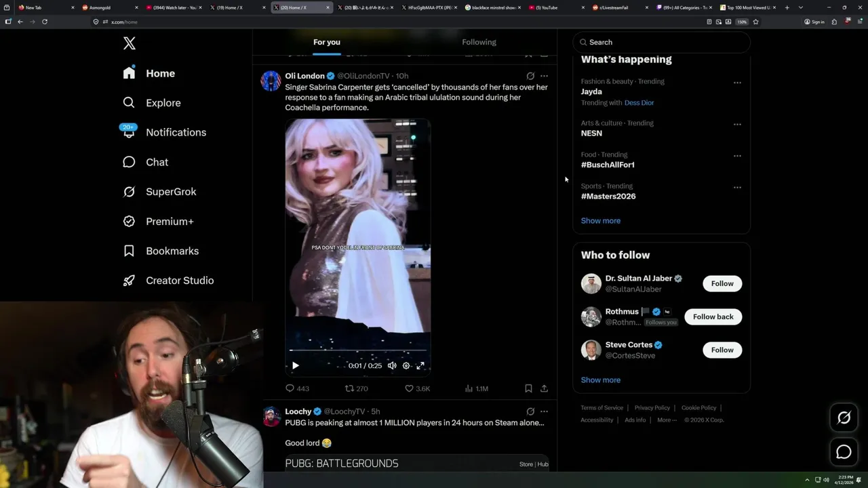This screenshot has height=488, width=868.
Task: Open Terms of Service link
Action: pos(601,408)
